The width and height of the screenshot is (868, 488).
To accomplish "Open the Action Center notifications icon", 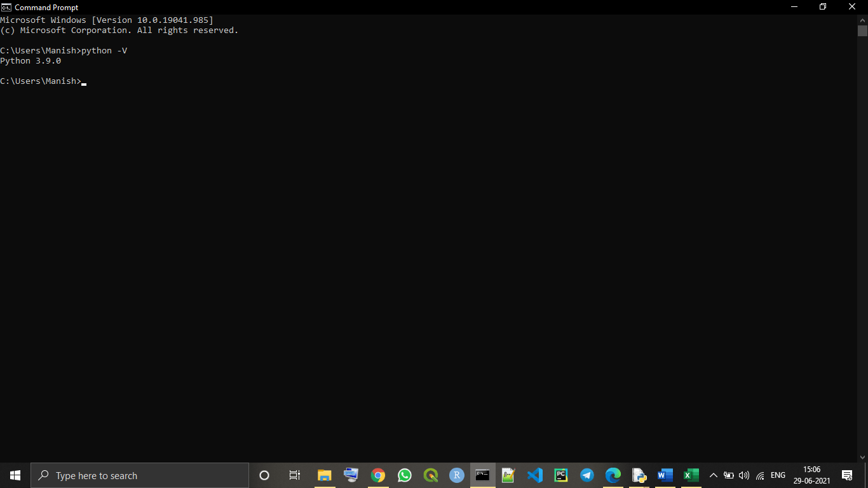I will pyautogui.click(x=847, y=475).
